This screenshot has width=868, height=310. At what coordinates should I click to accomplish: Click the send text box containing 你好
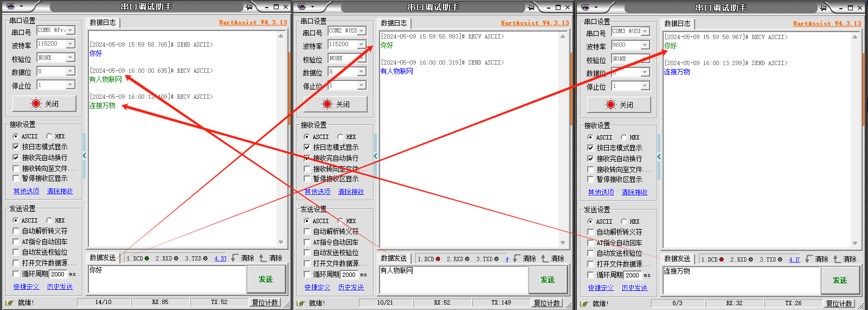167,279
